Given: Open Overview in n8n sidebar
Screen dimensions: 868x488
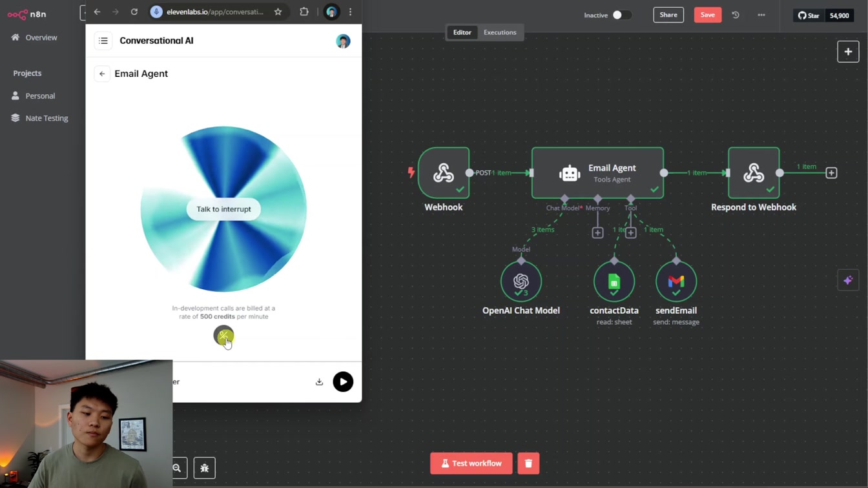Looking at the screenshot, I should [x=34, y=37].
